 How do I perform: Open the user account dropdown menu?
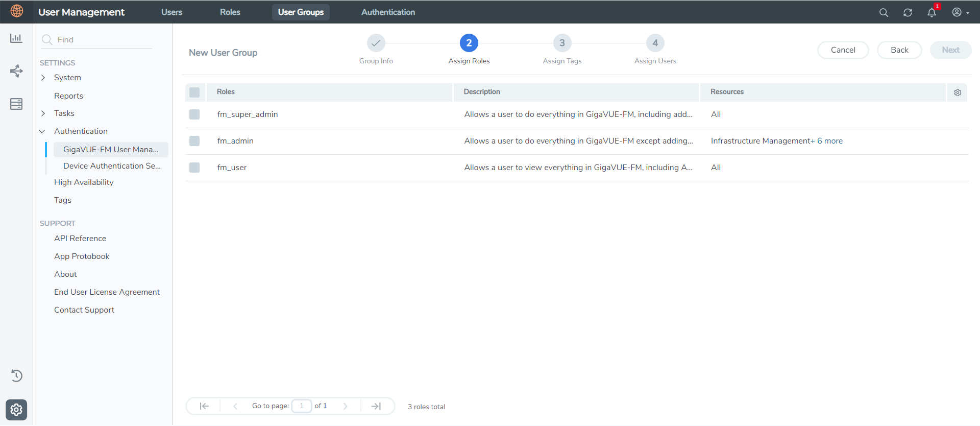click(960, 12)
